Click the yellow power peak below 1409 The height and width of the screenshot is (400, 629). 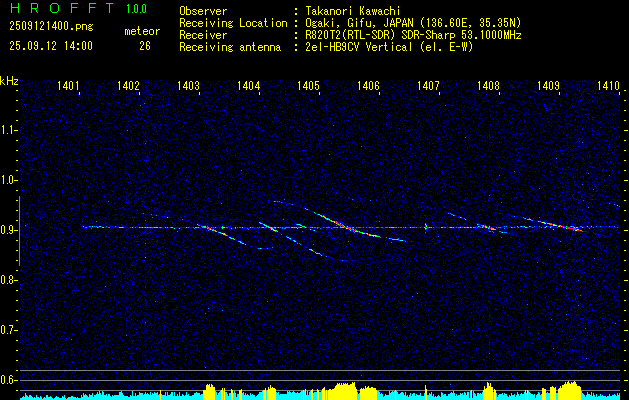click(x=570, y=390)
